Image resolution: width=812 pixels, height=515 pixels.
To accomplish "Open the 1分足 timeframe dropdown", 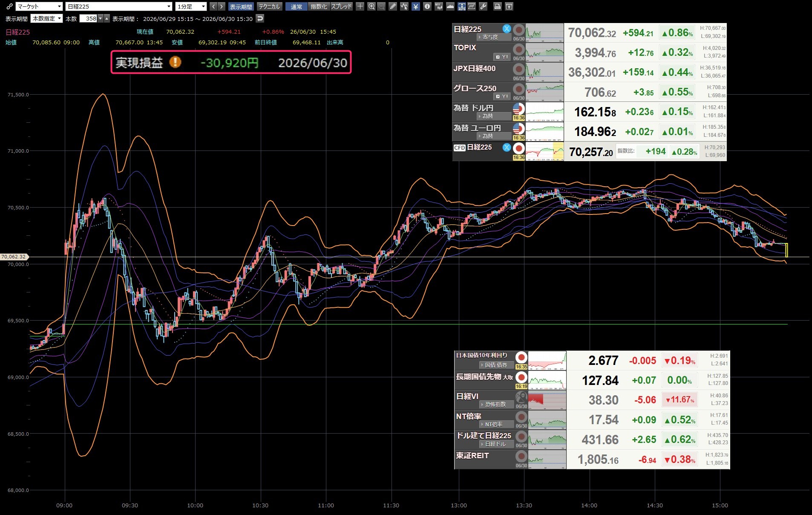I will point(191,6).
